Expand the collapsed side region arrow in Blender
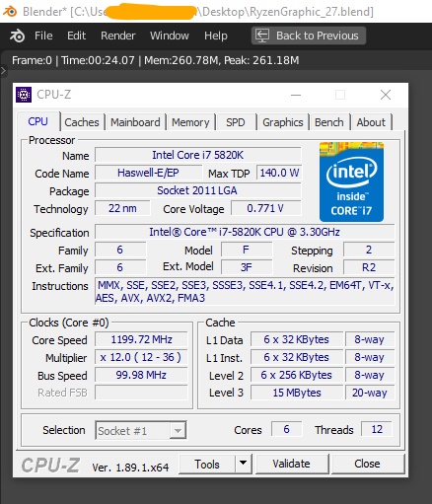432x504 pixels. [x=3, y=70]
